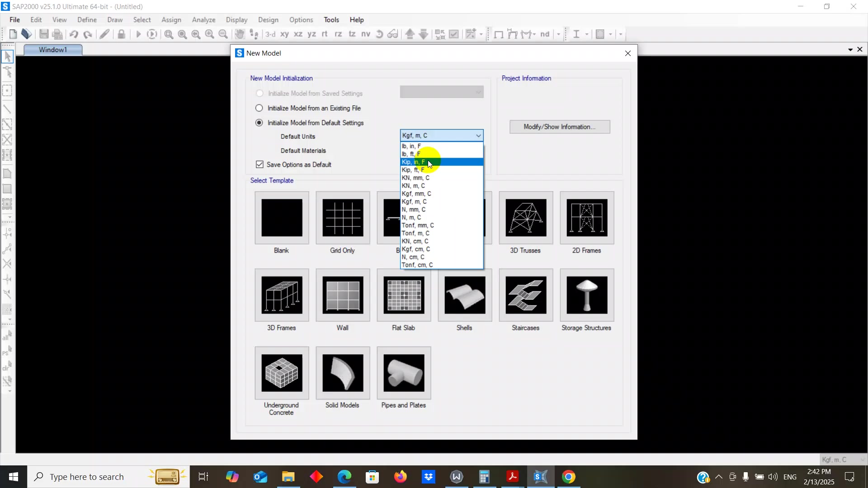This screenshot has height=488, width=868.
Task: Click the Zoom In One Step icon
Action: (x=209, y=34)
